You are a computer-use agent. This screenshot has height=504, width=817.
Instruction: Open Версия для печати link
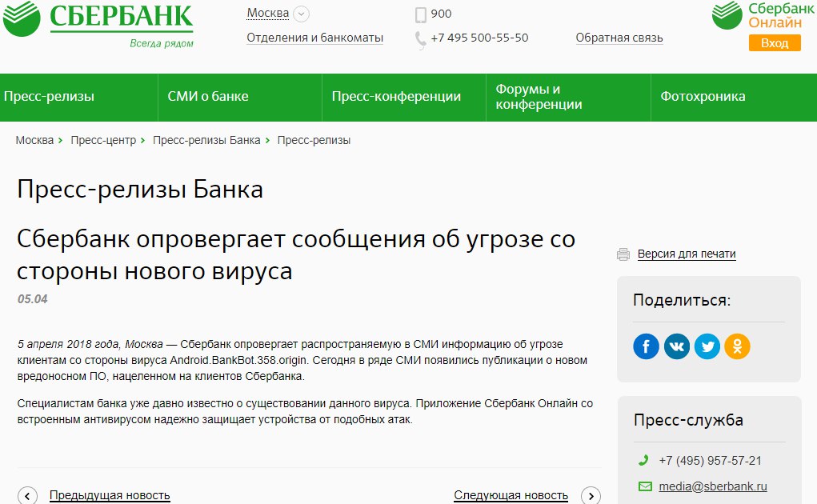[687, 254]
